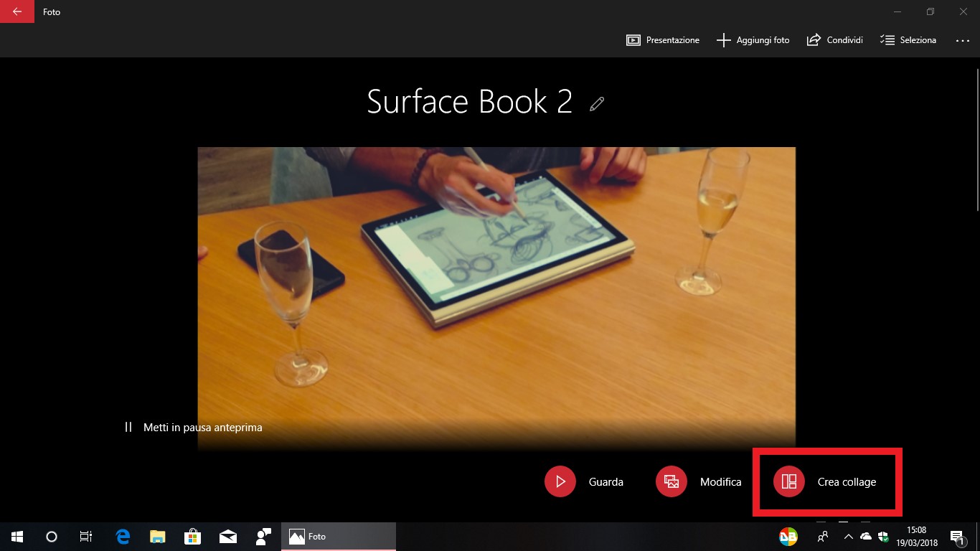Restore down the Foto window
This screenshot has height=551, width=980.
pos(930,11)
